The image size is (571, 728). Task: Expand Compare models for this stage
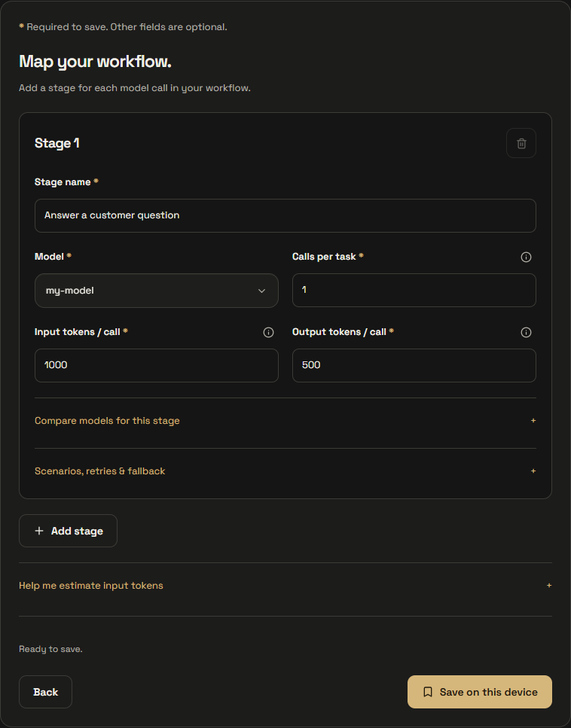pyautogui.click(x=285, y=421)
